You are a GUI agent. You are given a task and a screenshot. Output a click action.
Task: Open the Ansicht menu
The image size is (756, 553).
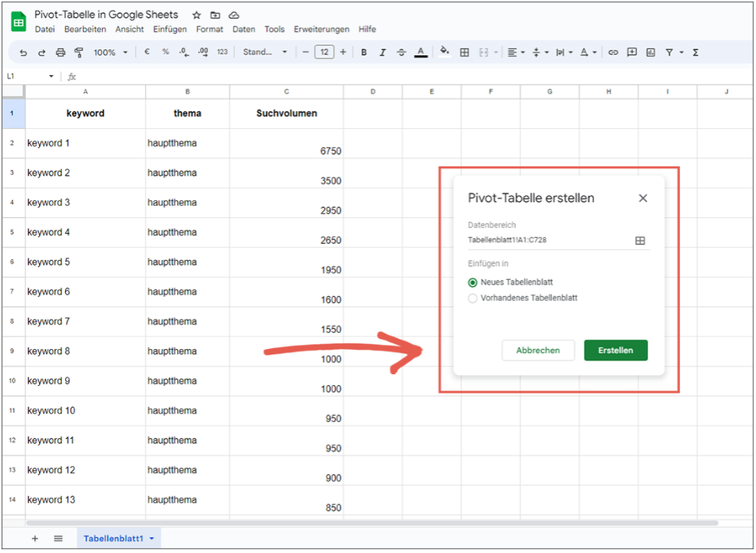point(130,29)
